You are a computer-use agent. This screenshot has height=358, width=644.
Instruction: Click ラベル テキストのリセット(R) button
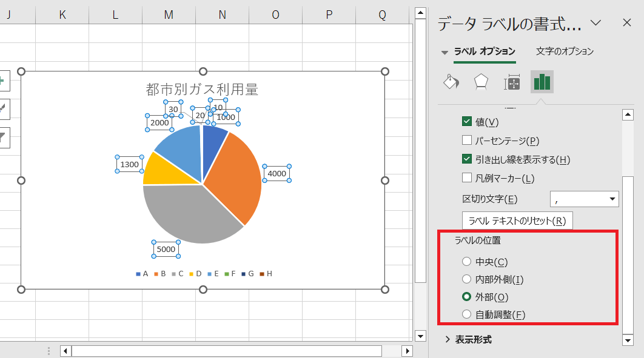pos(517,220)
